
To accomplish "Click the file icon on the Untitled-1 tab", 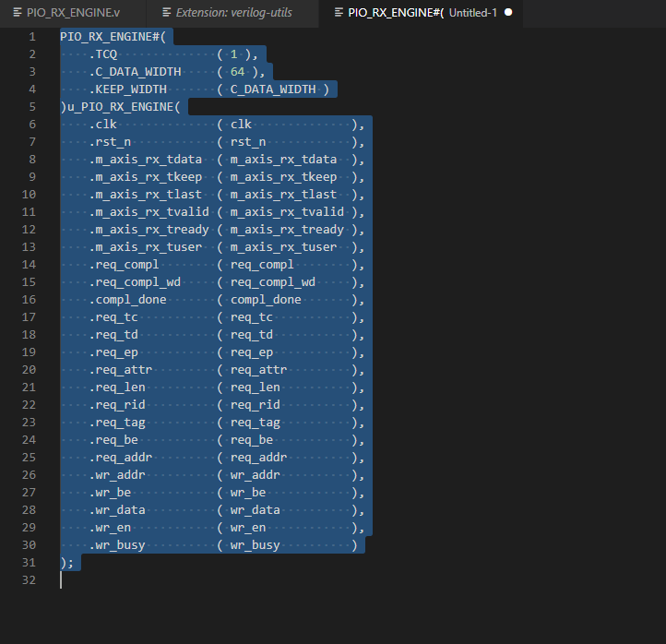I will click(x=339, y=13).
